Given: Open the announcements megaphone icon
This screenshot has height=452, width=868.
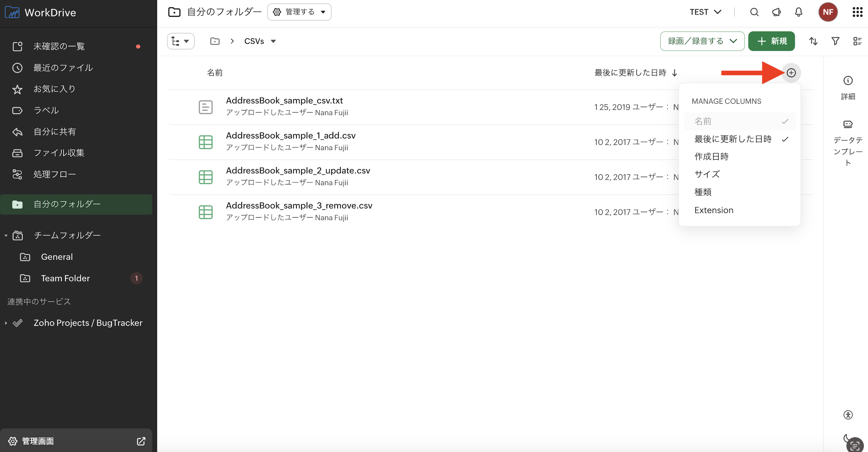Looking at the screenshot, I should click(776, 12).
